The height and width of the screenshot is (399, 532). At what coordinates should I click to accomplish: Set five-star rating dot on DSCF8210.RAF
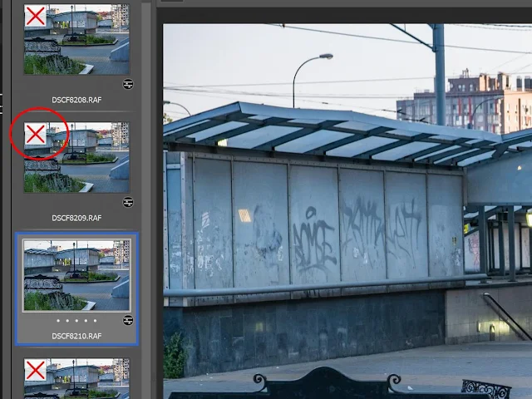(x=95, y=320)
